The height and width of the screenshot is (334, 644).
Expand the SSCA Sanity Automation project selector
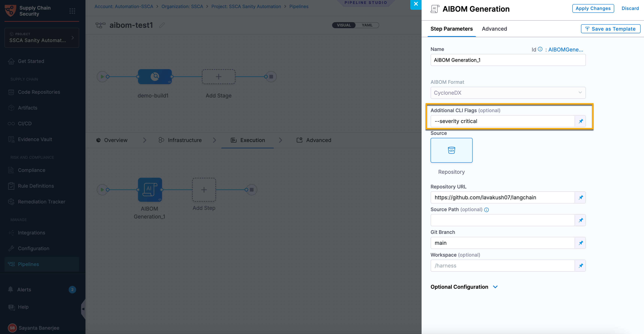[x=42, y=38]
